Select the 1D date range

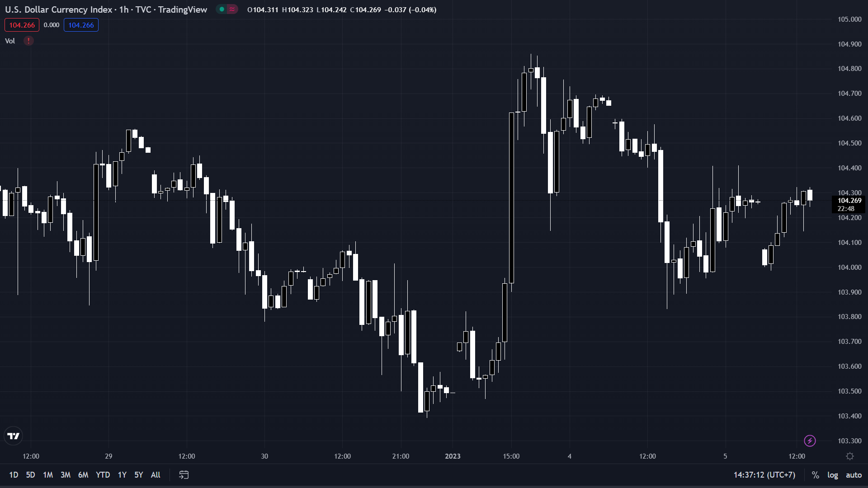14,475
